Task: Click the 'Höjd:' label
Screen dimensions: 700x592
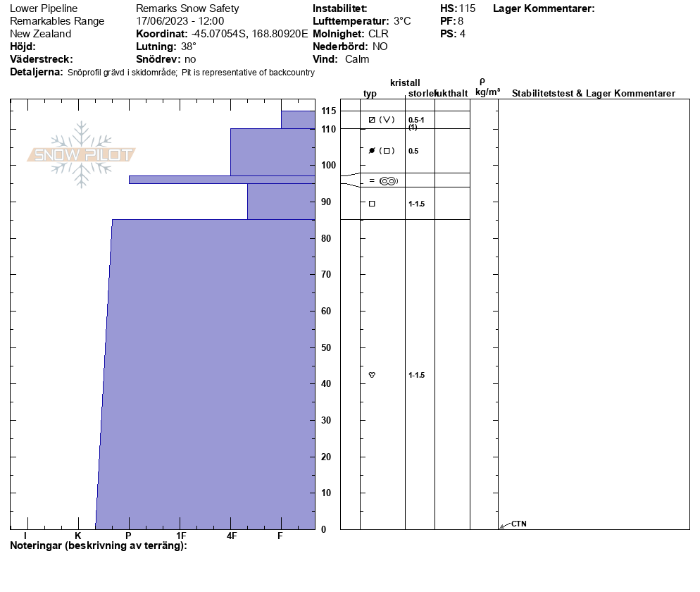Action: point(23,47)
